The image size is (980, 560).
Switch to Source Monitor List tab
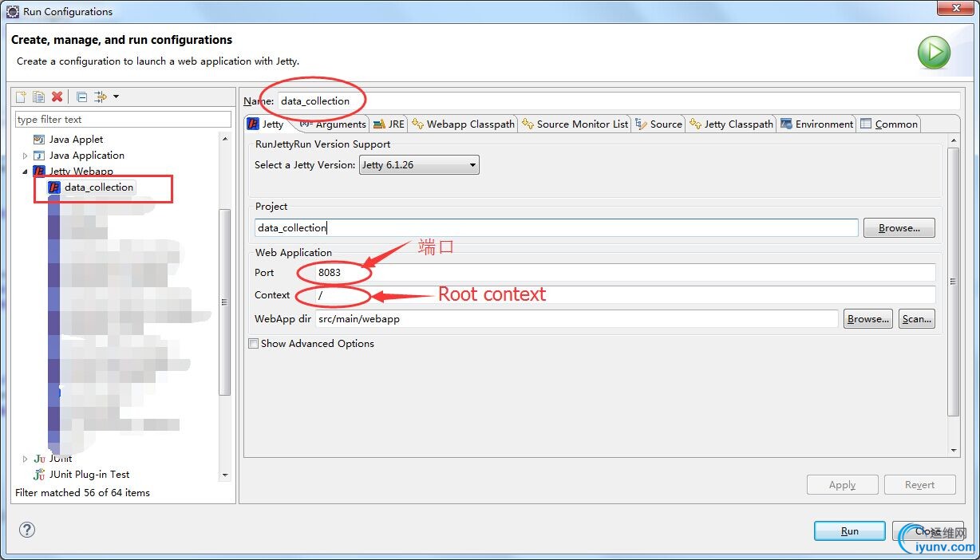pos(575,124)
